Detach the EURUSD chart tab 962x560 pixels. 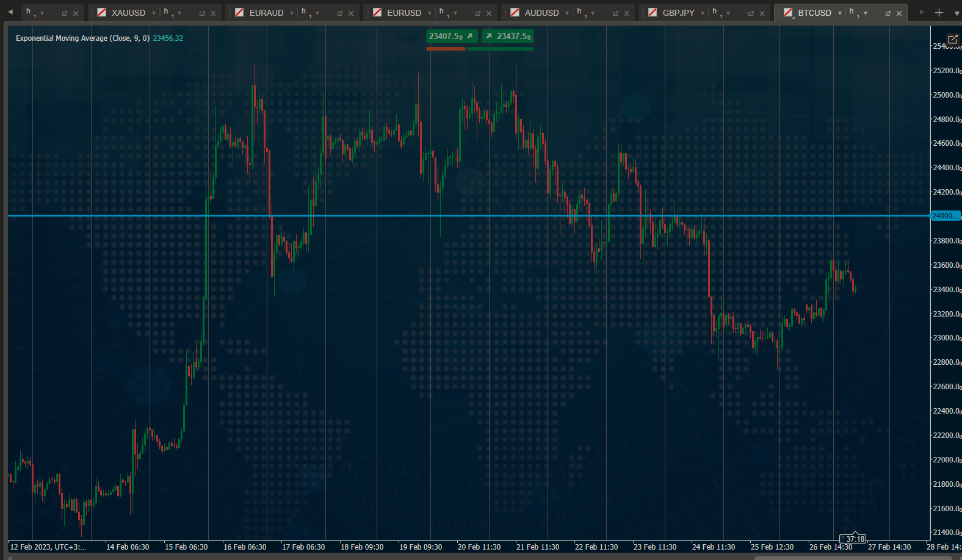pyautogui.click(x=478, y=13)
